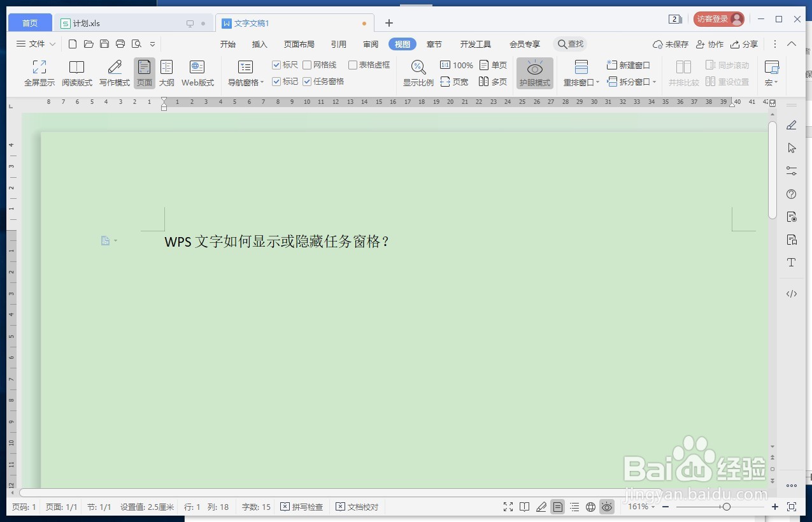This screenshot has width=812, height=522.
Task: Open the macro dropdown
Action: (771, 82)
